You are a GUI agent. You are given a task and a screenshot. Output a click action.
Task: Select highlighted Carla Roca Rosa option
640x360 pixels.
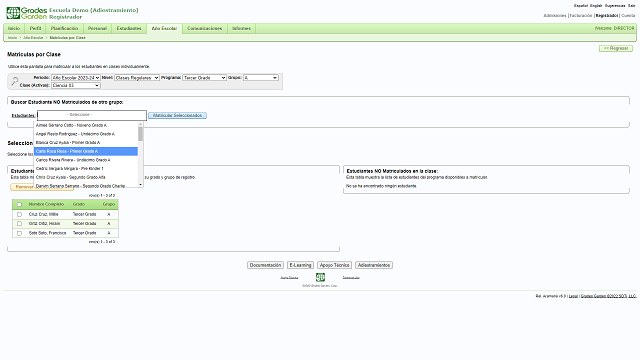click(x=86, y=151)
